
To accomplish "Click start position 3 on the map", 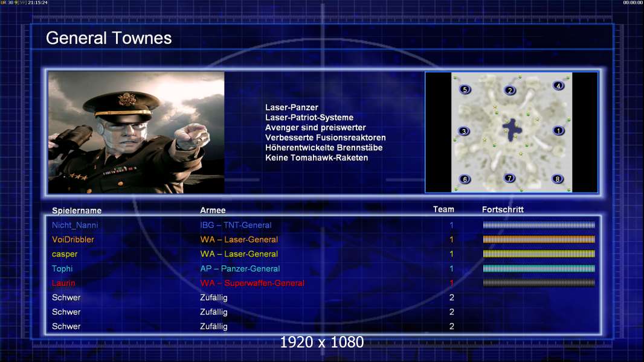I will [x=464, y=131].
